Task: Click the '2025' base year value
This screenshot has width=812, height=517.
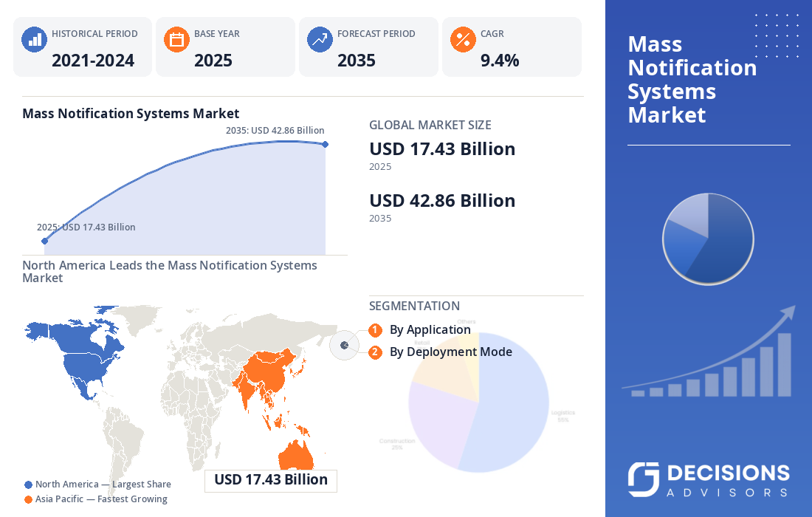Action: pos(213,61)
